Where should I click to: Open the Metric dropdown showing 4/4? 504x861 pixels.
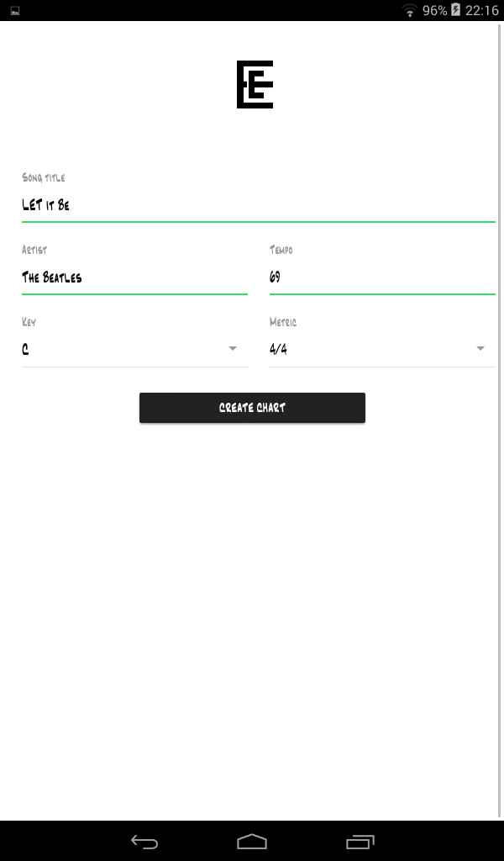(x=382, y=349)
